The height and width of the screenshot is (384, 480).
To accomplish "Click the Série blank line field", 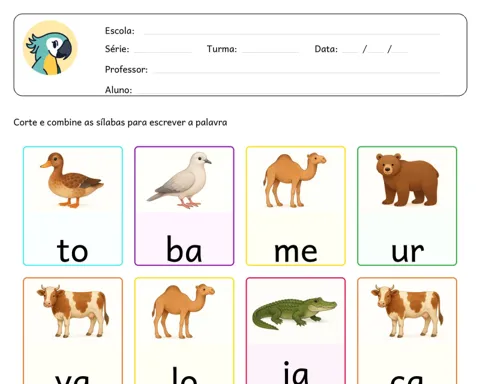I will point(163,50).
